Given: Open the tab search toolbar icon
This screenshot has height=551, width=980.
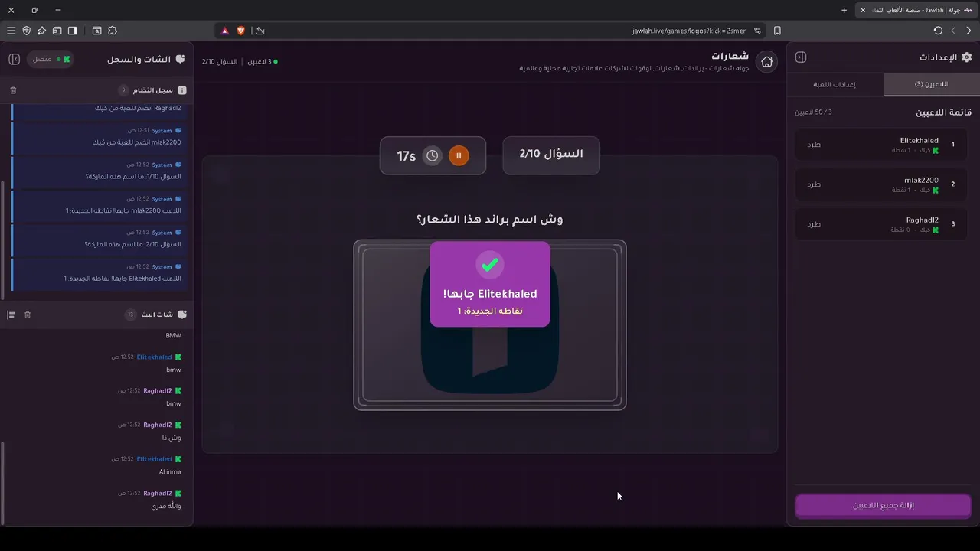Looking at the screenshot, I should point(96,31).
